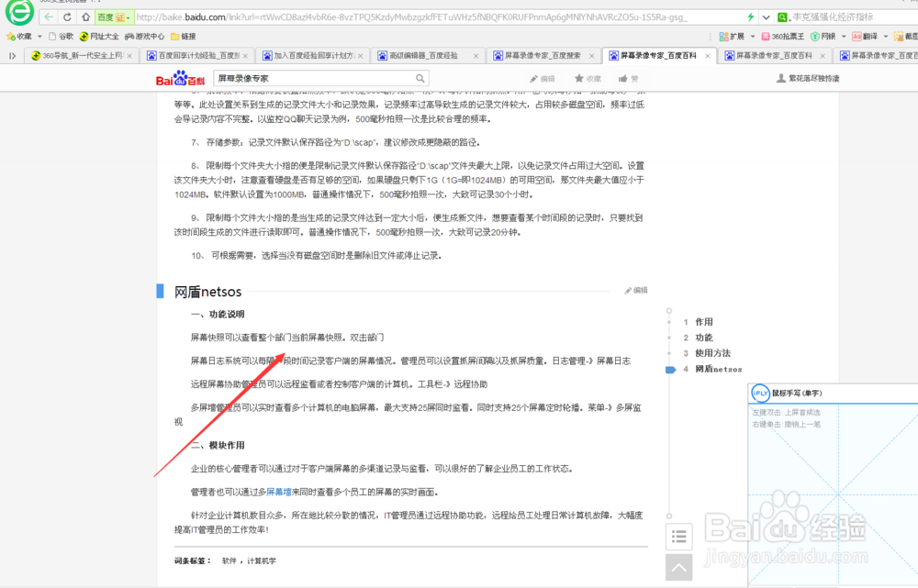Image resolution: width=918 pixels, height=588 pixels.
Task: Open the 网址大全 bookmark
Action: pos(99,37)
